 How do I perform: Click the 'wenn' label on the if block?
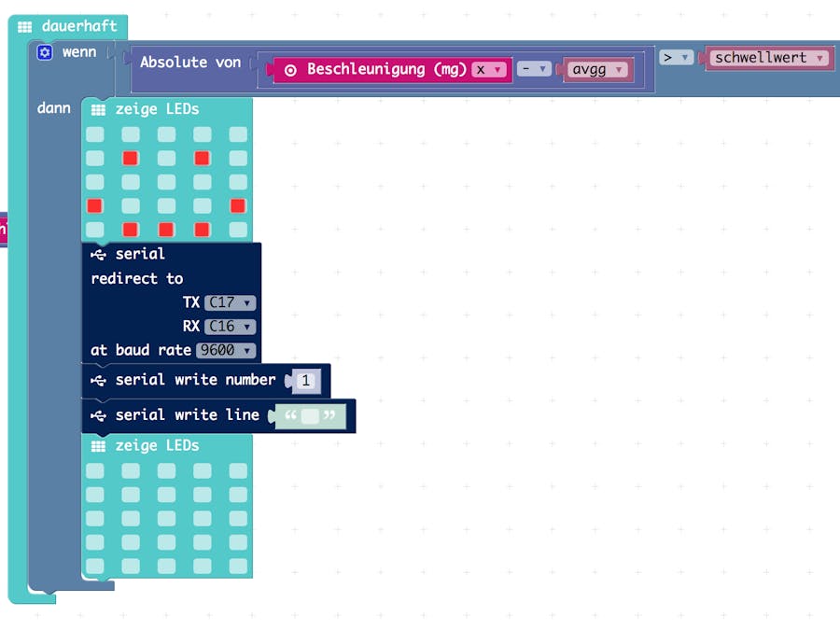pyautogui.click(x=79, y=52)
